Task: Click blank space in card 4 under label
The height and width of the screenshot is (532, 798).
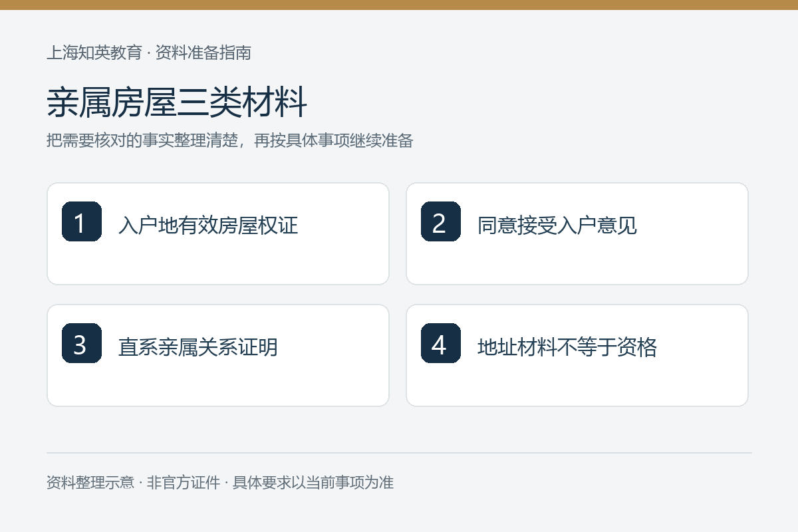Action: 577,384
